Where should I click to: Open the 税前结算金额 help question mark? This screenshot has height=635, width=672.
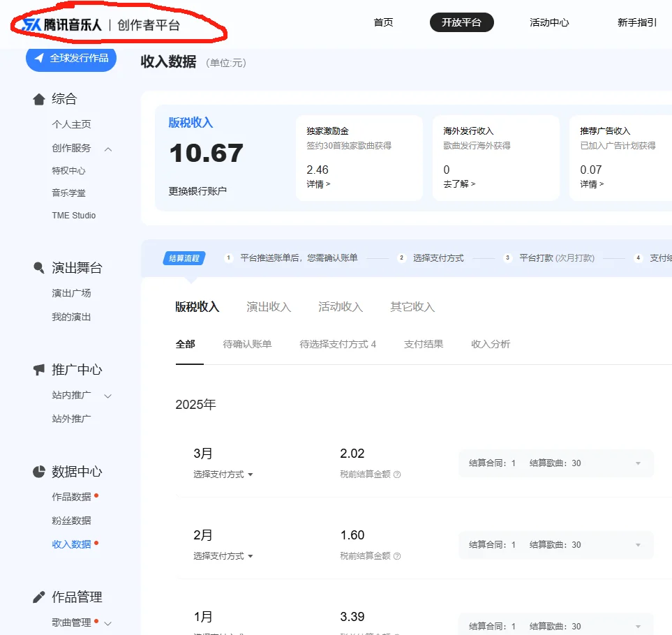397,473
